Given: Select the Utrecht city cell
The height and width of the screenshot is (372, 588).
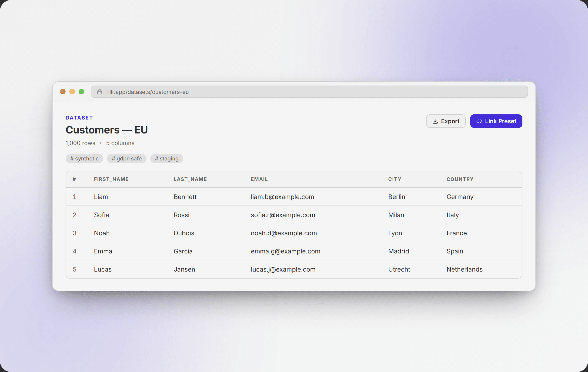Looking at the screenshot, I should click(x=399, y=269).
